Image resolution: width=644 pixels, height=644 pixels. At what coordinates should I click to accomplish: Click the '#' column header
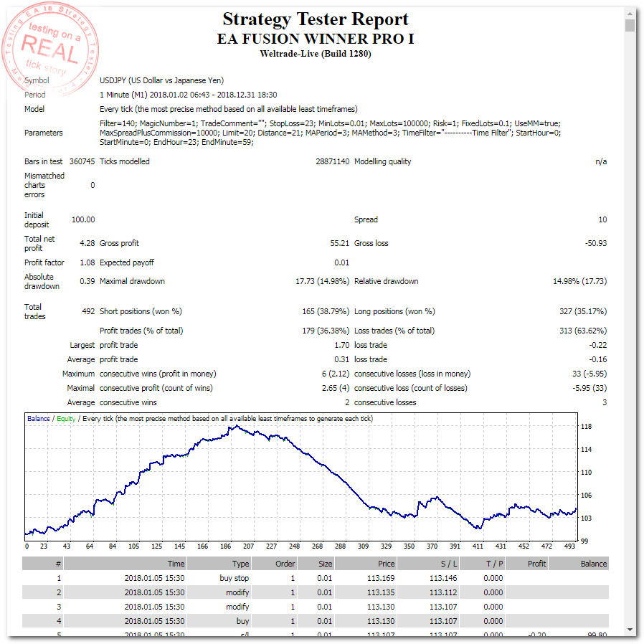[x=43, y=564]
